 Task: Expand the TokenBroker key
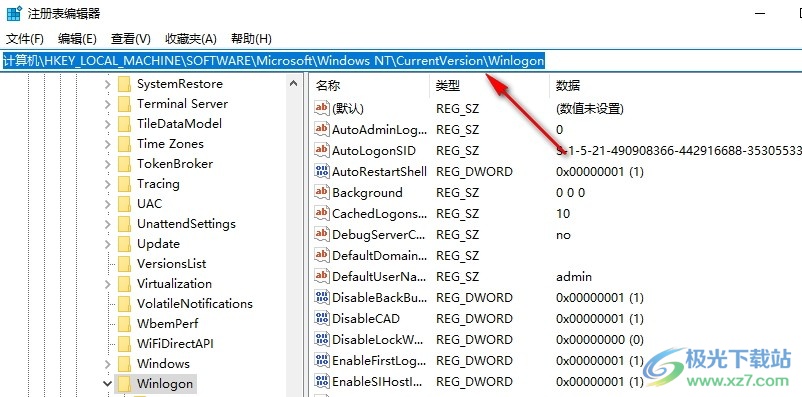click(x=107, y=164)
